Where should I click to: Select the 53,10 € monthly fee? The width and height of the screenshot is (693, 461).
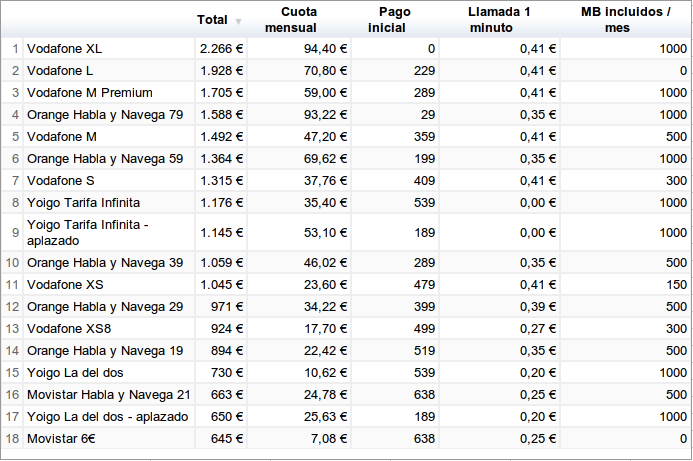[325, 232]
